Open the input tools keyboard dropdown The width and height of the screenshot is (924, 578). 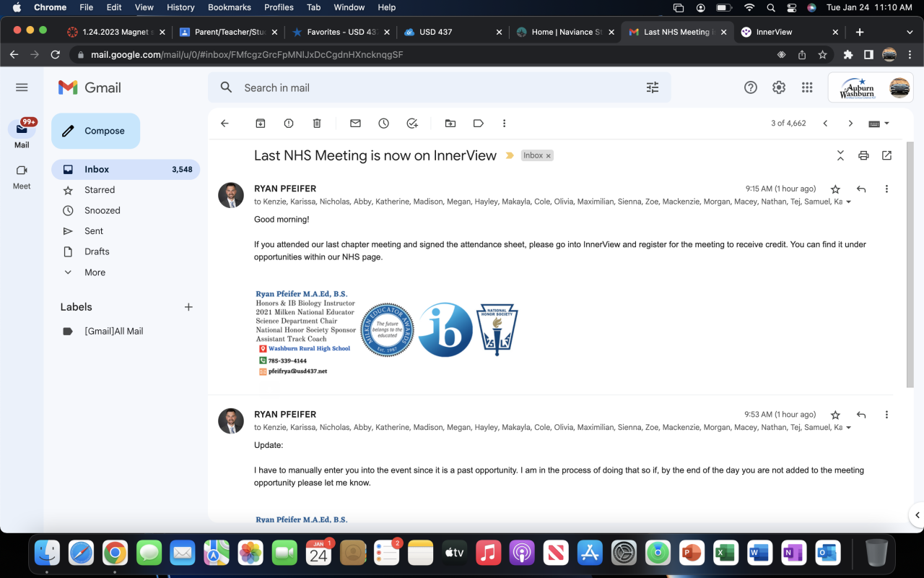coord(879,124)
